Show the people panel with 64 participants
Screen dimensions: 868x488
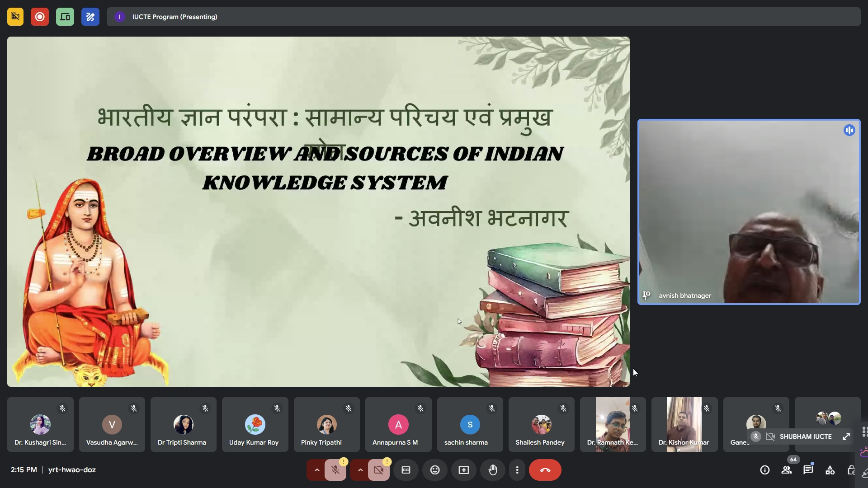(787, 470)
